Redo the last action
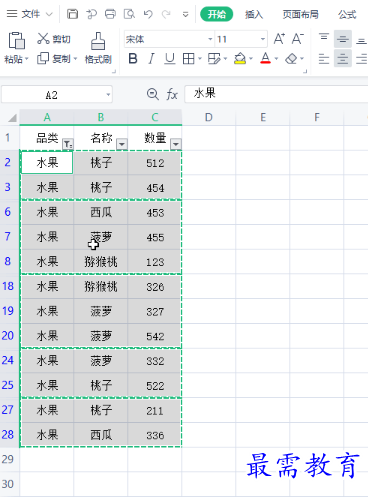Image resolution: width=368 pixels, height=497 pixels. [x=166, y=14]
